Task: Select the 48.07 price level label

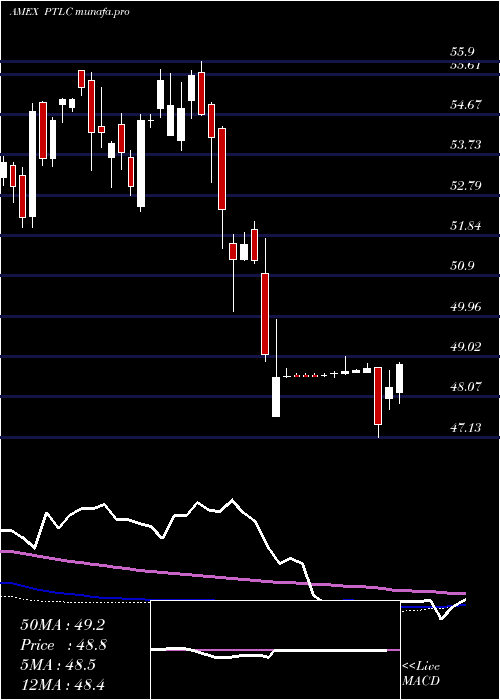Action: [x=466, y=387]
